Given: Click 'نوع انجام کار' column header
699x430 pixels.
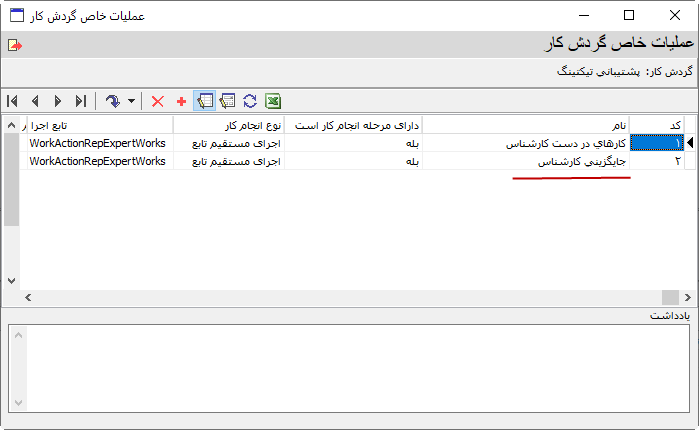Looking at the screenshot, I should click(x=228, y=125).
